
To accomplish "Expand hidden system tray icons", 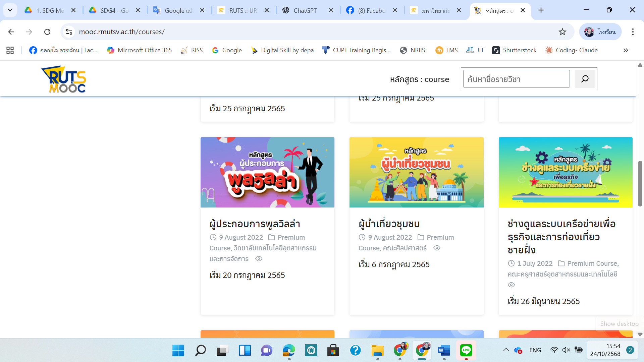I will coord(507,350).
